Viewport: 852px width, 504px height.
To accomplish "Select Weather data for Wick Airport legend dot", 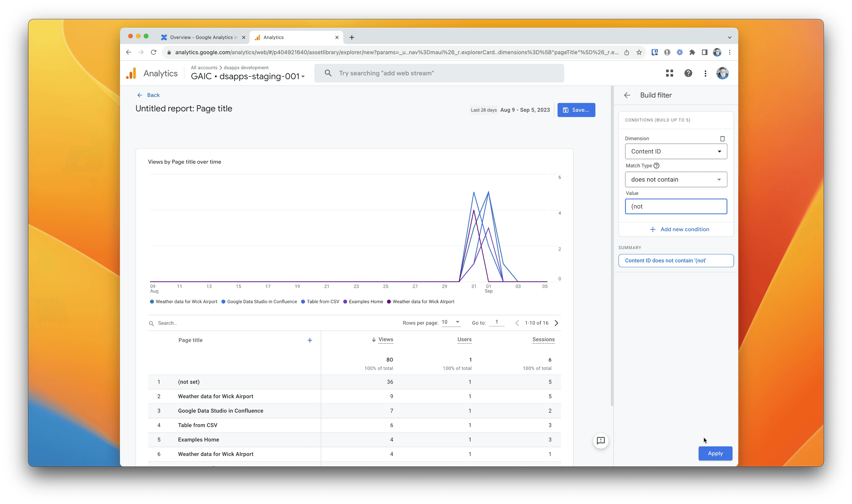I will (x=152, y=302).
